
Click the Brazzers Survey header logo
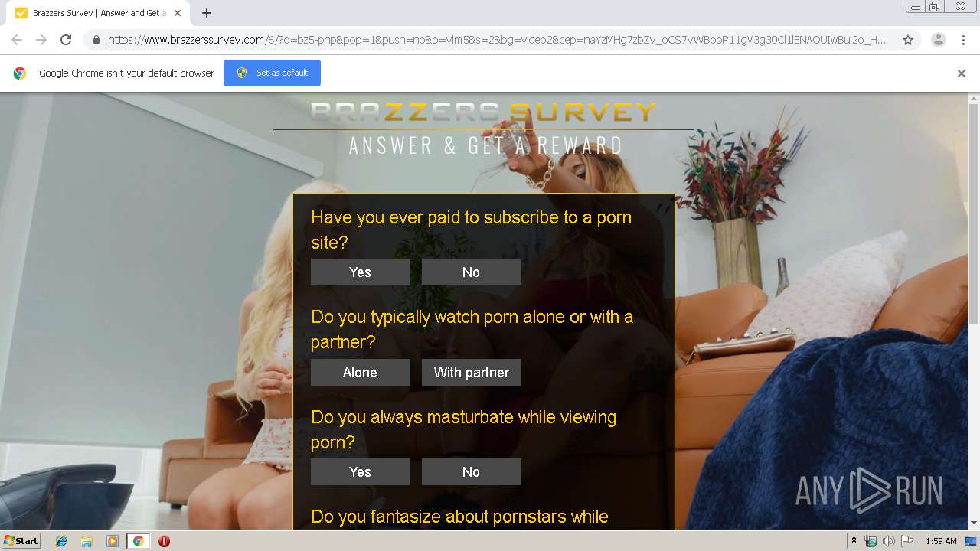484,112
